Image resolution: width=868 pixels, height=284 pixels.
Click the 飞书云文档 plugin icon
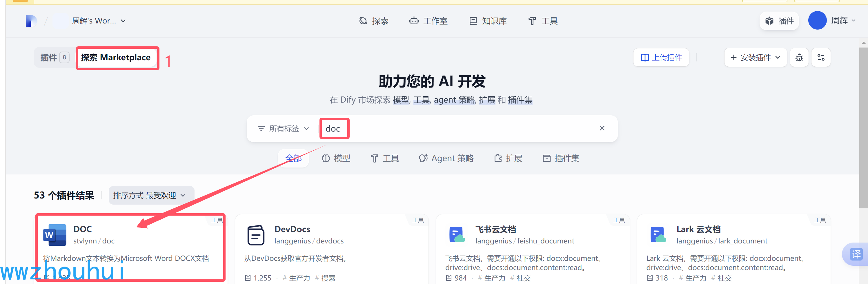[457, 235]
